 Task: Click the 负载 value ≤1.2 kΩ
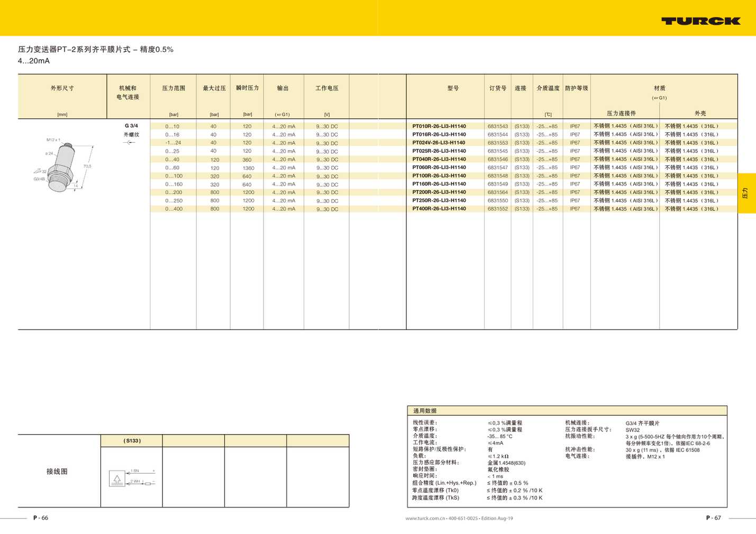pyautogui.click(x=498, y=456)
